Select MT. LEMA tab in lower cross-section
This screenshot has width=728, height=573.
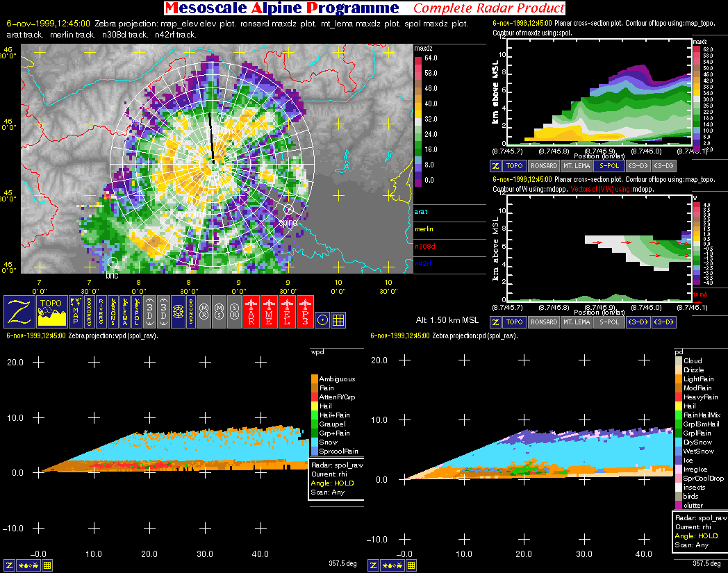576,322
